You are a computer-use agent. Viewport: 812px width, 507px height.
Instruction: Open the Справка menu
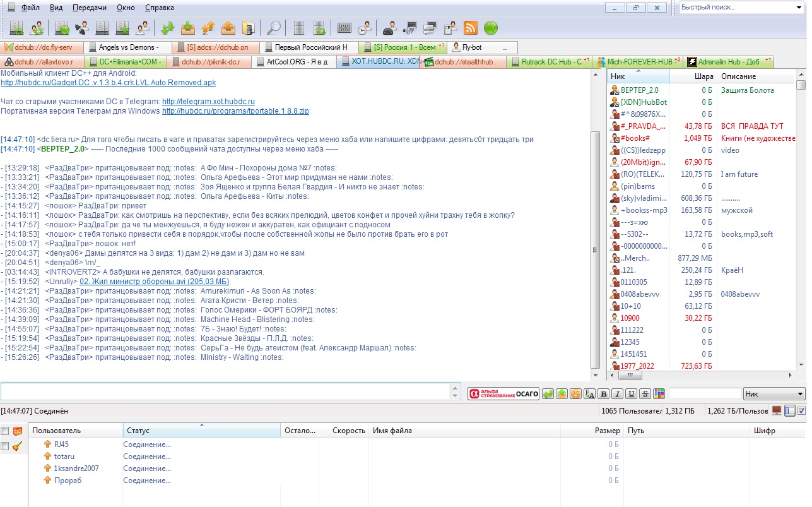click(159, 8)
